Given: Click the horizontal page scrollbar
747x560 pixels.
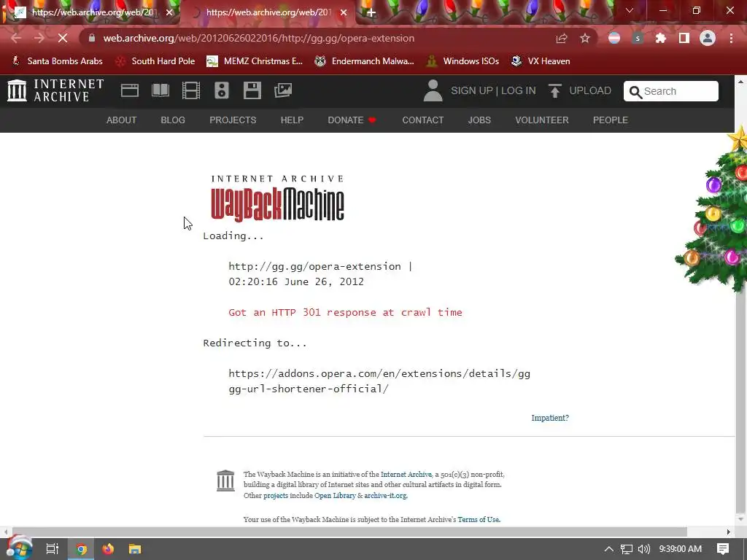Looking at the screenshot, I should tap(349, 532).
